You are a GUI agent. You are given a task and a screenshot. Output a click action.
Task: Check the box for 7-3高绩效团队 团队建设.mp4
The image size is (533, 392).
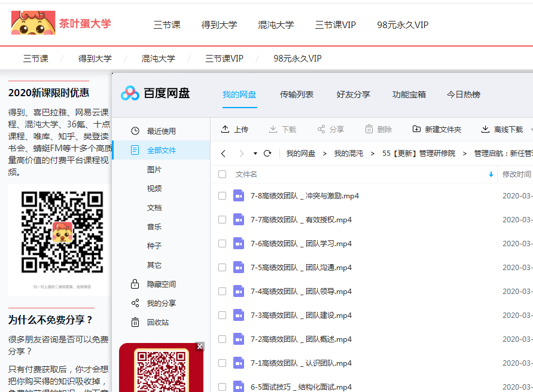pos(223,316)
